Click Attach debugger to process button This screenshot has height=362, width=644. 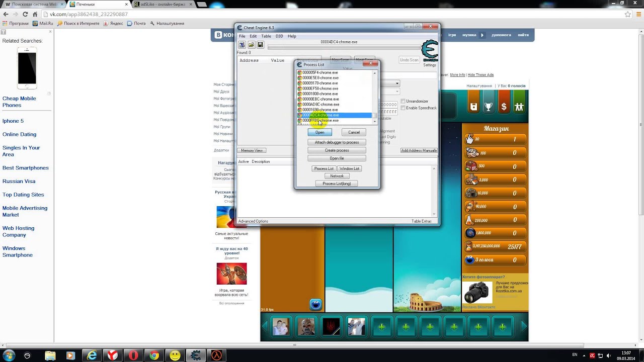pos(337,142)
